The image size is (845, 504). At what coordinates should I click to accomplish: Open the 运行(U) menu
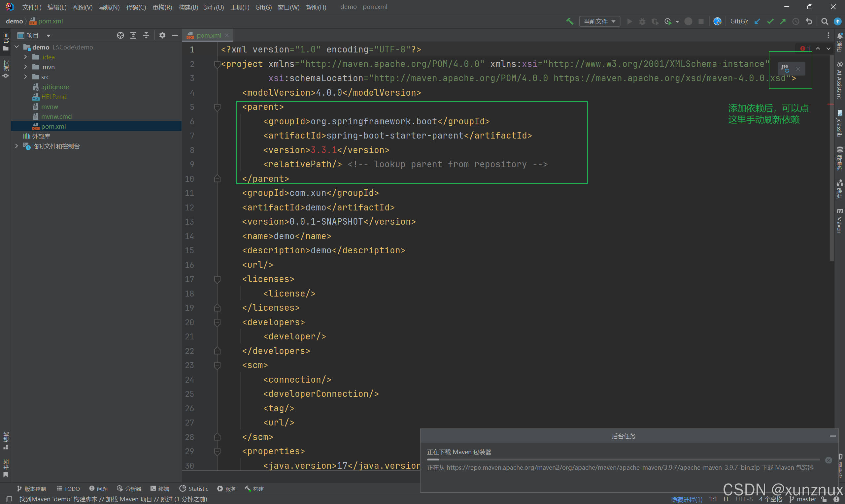[x=214, y=7]
